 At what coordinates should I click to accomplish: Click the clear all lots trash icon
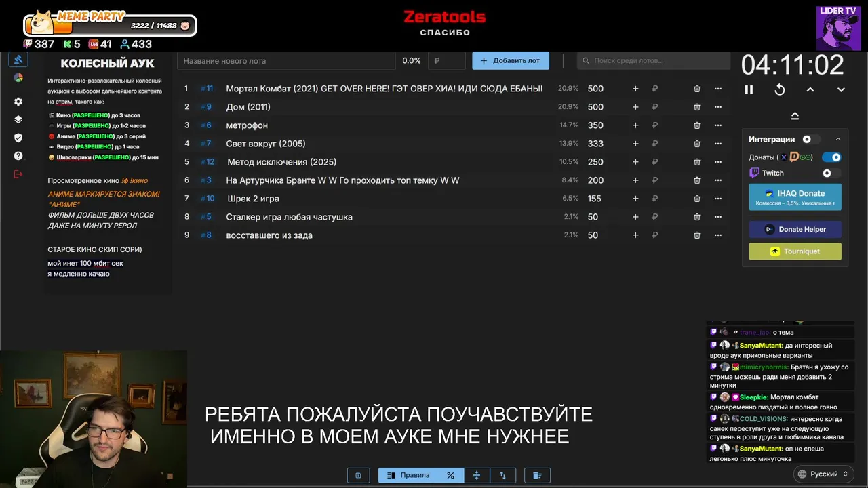coord(537,475)
